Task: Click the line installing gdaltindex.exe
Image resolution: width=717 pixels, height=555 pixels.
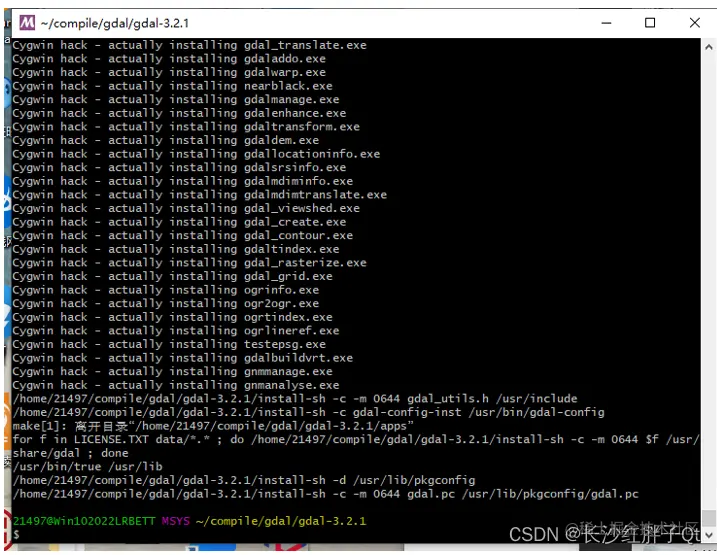Action: point(176,249)
